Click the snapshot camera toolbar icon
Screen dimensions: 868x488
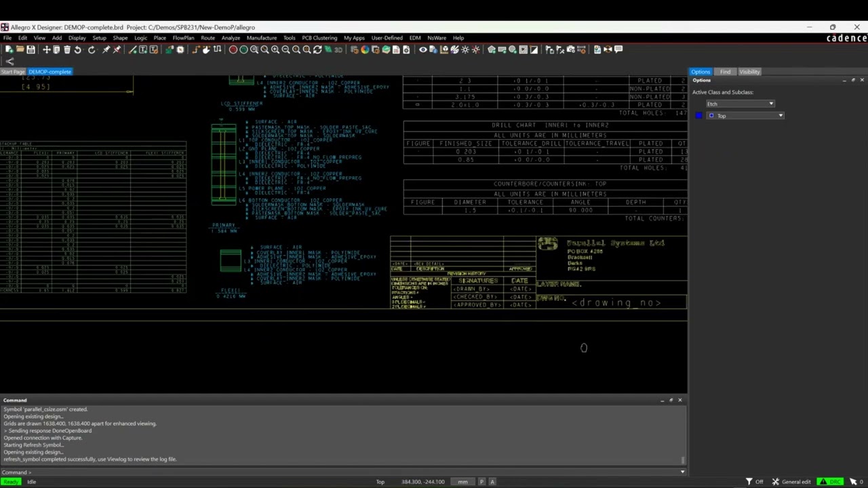tap(571, 49)
